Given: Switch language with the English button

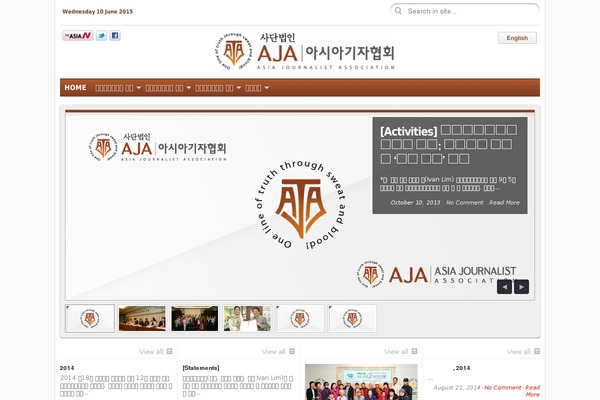Looking at the screenshot, I should (517, 38).
